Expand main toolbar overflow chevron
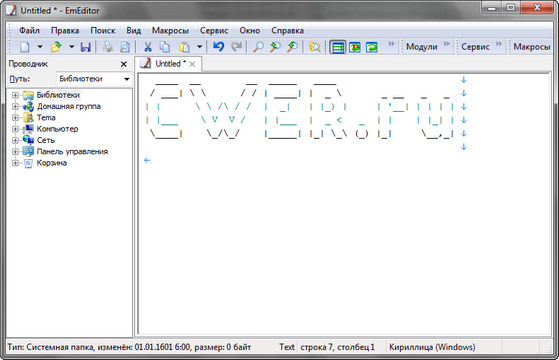The image size is (559, 360). 391,44
